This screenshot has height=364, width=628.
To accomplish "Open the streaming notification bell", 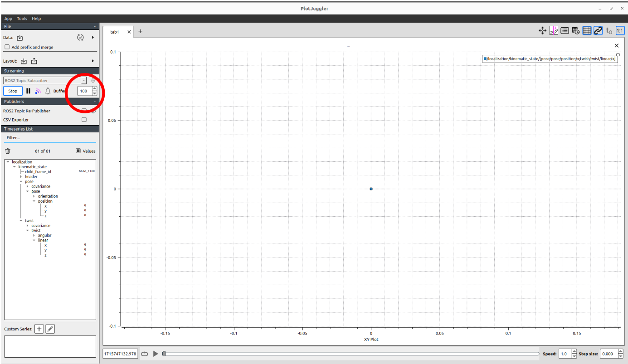I will pyautogui.click(x=48, y=91).
